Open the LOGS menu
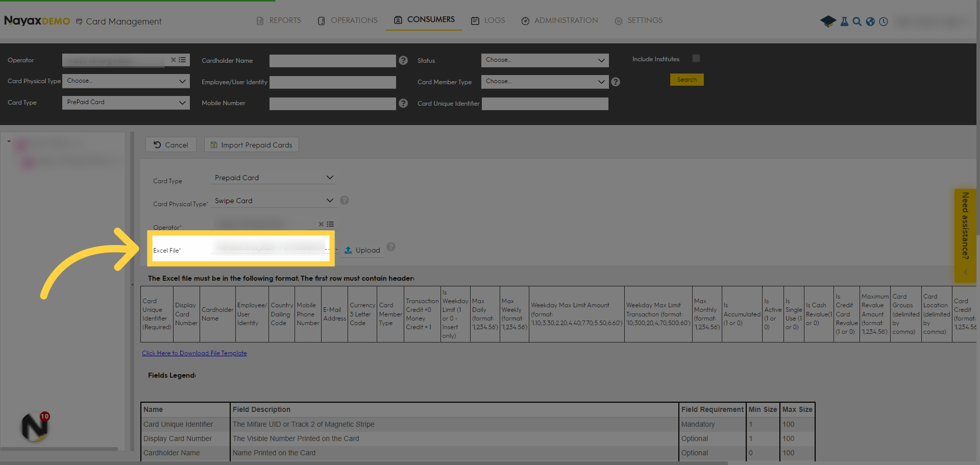The width and height of the screenshot is (980, 465). pos(488,20)
